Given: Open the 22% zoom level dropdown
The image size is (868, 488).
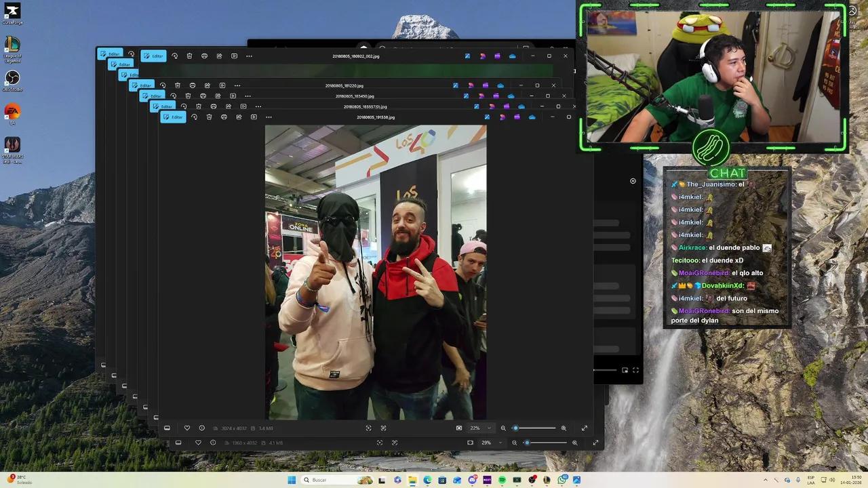Looking at the screenshot, I should coord(479,428).
